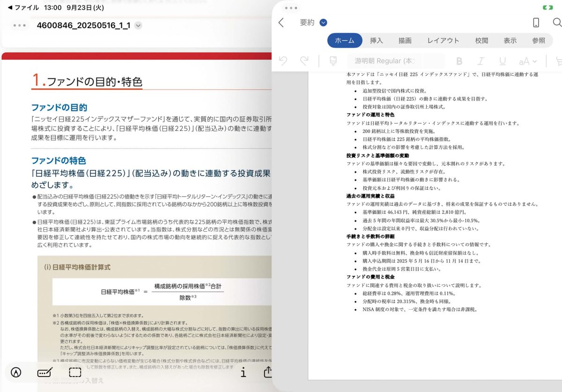Click the Format Painter brush icon
The height and width of the screenshot is (392, 562).
click(x=333, y=61)
